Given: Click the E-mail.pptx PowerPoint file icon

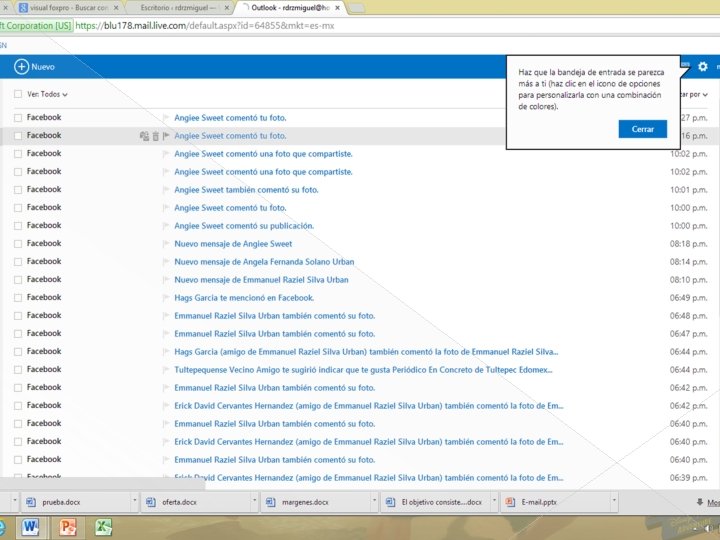Looking at the screenshot, I should [x=510, y=502].
